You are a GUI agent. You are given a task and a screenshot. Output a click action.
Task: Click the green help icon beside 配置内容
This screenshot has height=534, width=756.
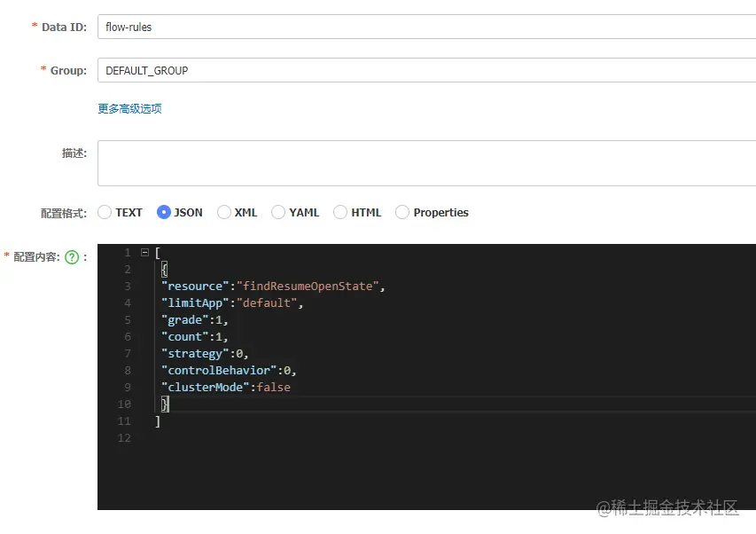(x=72, y=257)
